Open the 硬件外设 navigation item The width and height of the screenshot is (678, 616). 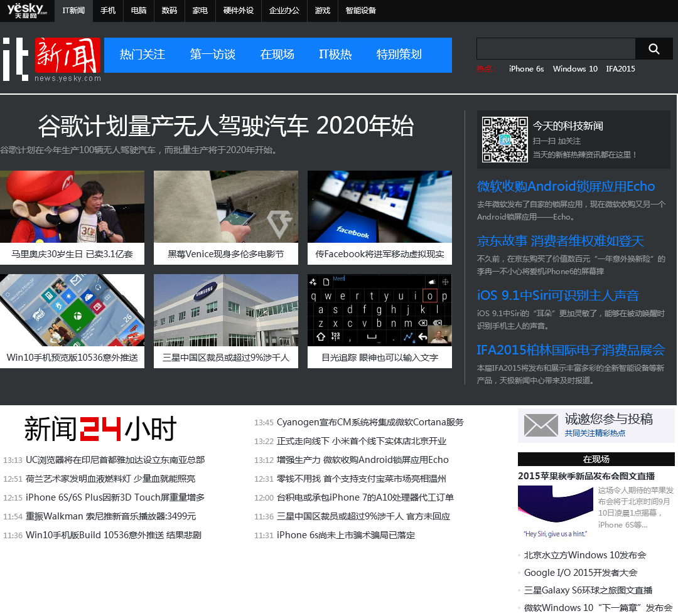(239, 11)
